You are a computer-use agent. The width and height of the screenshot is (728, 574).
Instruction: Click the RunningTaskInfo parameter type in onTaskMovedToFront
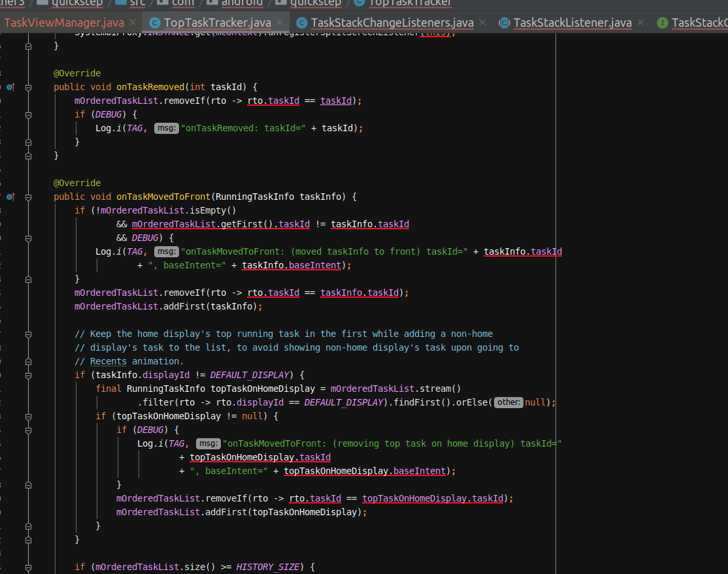(x=255, y=197)
